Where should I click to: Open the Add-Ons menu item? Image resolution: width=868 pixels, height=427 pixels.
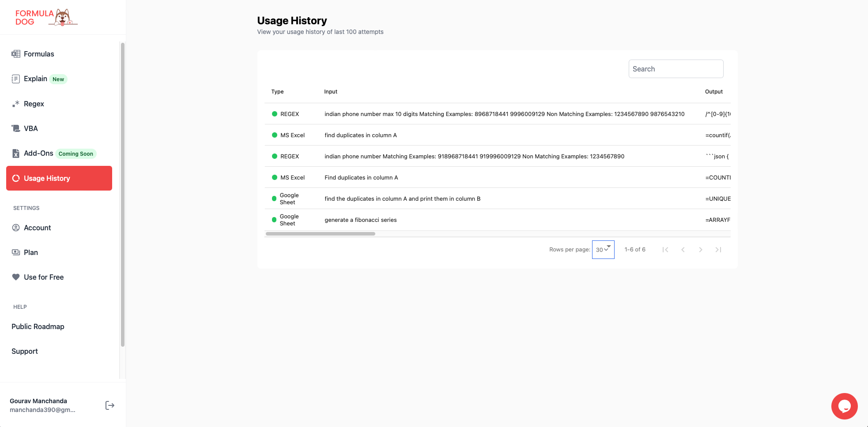(59, 154)
